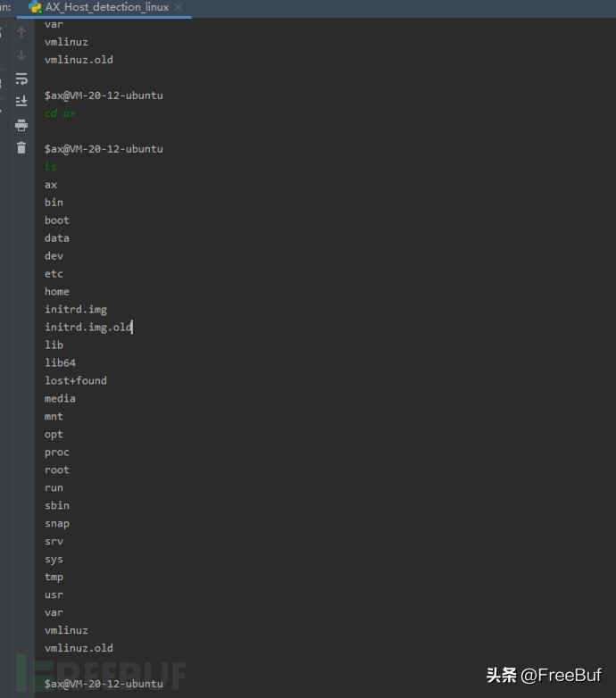Click the 'proc' directory line
This screenshot has width=616, height=698.
pos(56,453)
